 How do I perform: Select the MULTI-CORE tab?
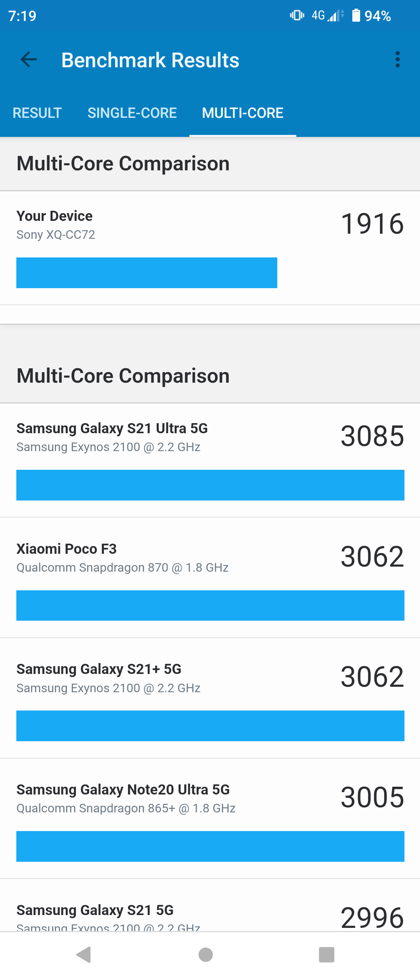(243, 113)
